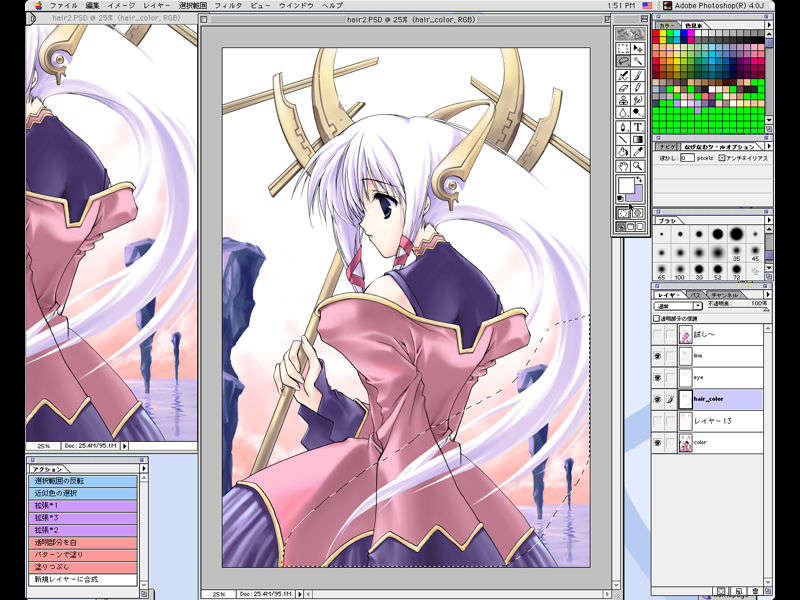Image resolution: width=800 pixels, height=600 pixels.
Task: Run the 拡張*1 action
Action: point(83,506)
